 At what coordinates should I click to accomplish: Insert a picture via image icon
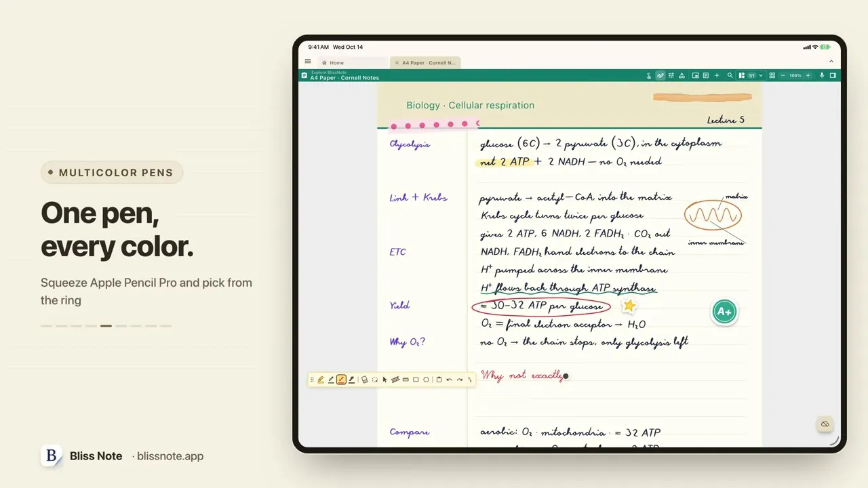(x=696, y=75)
